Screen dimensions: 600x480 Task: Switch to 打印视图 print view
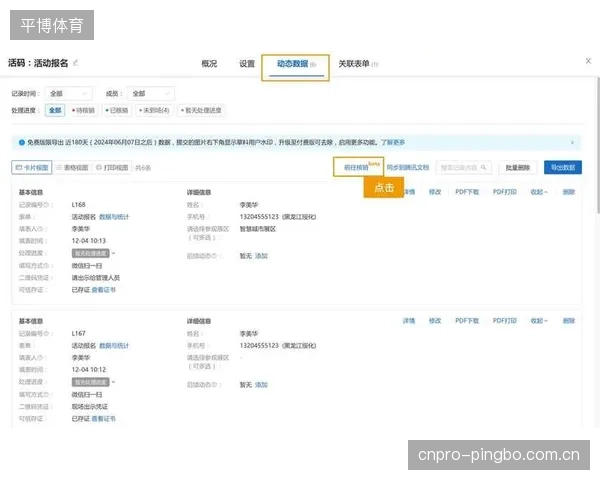112,168
